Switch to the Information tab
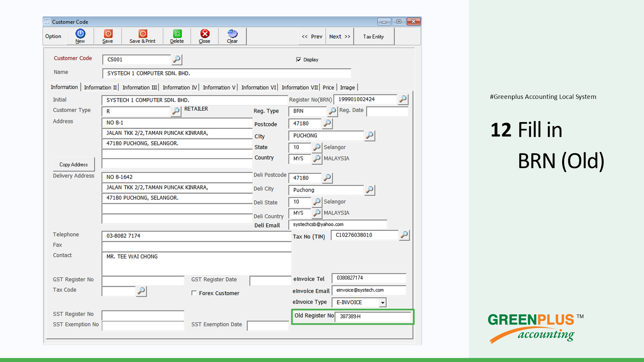Image resolution: width=644 pixels, height=362 pixels. (x=64, y=87)
